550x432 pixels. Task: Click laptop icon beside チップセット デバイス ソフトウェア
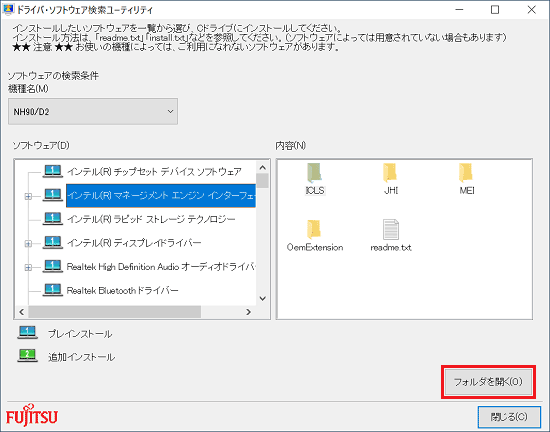tap(53, 171)
